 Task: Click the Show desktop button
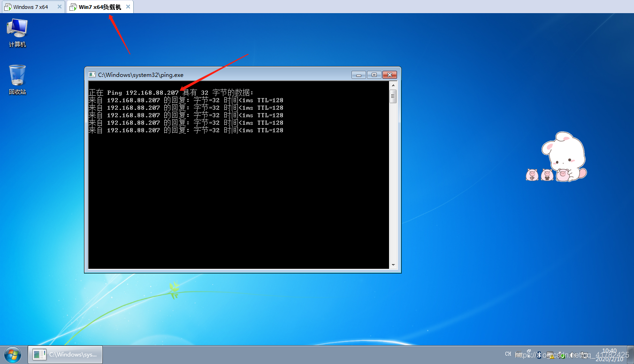point(630,355)
